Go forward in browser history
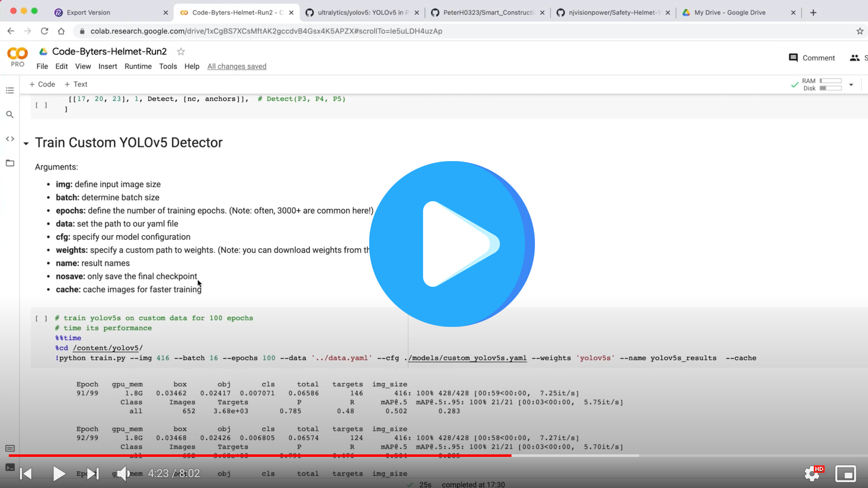This screenshot has width=868, height=488. point(28,31)
